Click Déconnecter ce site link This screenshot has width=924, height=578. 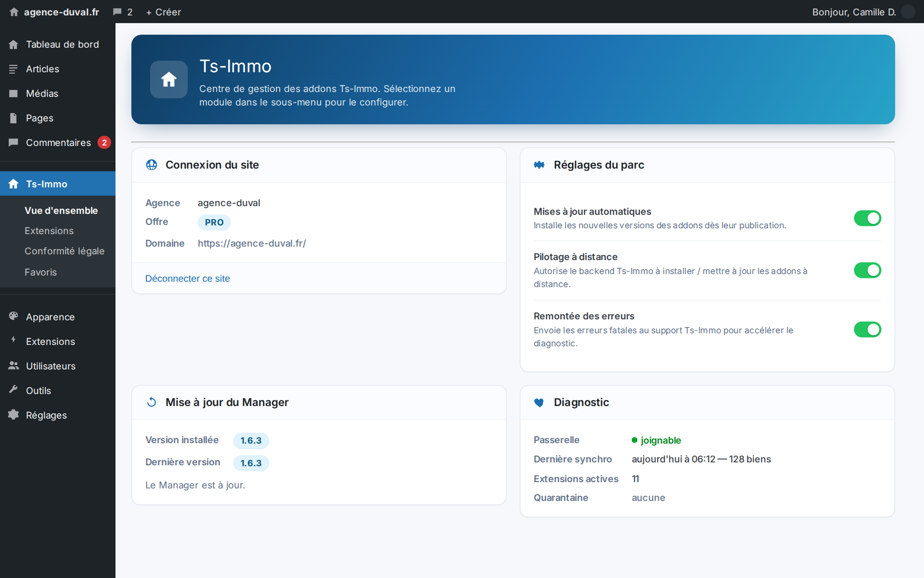point(188,278)
